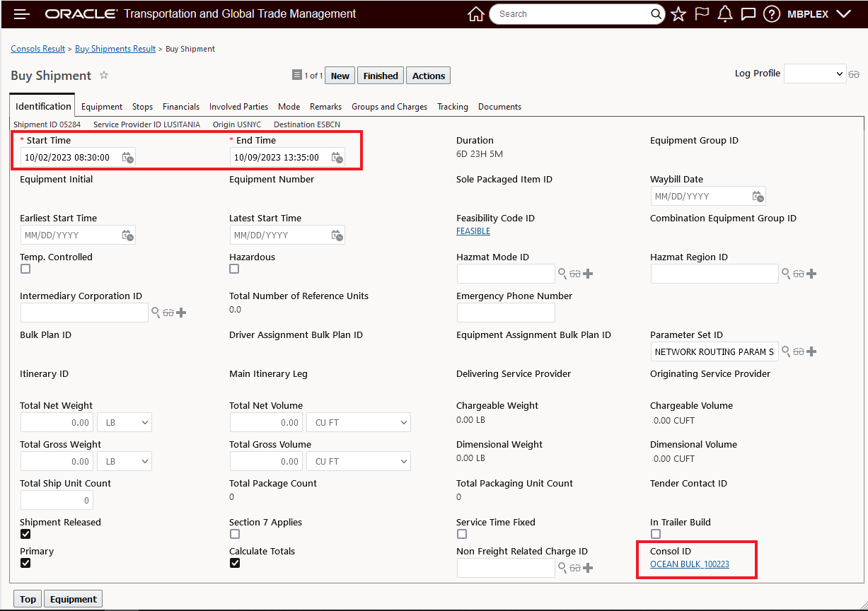
Task: View Log Profile glasses icon
Action: pos(854,74)
